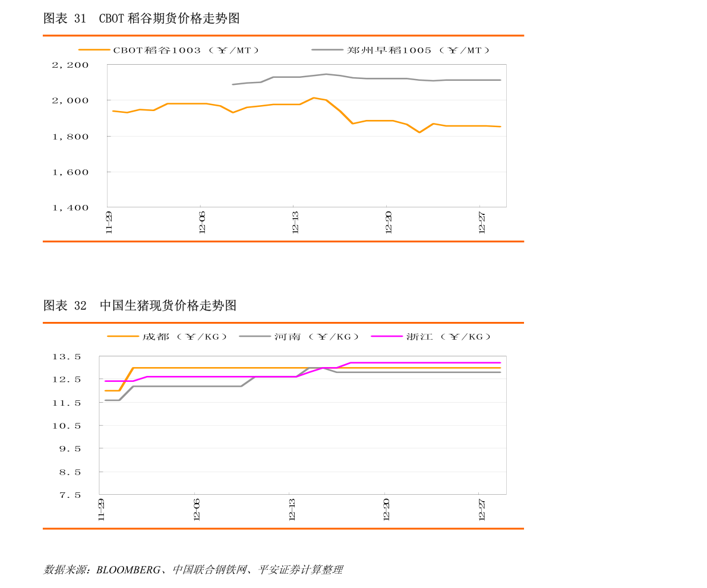Select the 浙江 (¥/KG) legend label
Viewport: 707px width, 588px height.
pyautogui.click(x=449, y=337)
